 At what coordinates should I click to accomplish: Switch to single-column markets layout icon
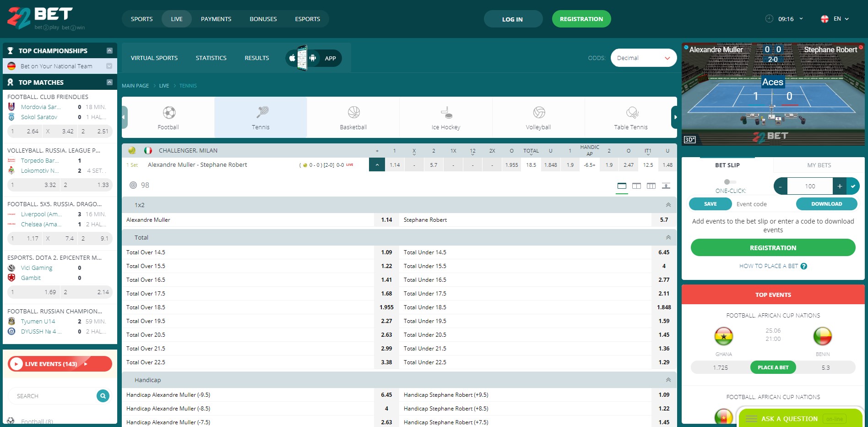(x=622, y=186)
